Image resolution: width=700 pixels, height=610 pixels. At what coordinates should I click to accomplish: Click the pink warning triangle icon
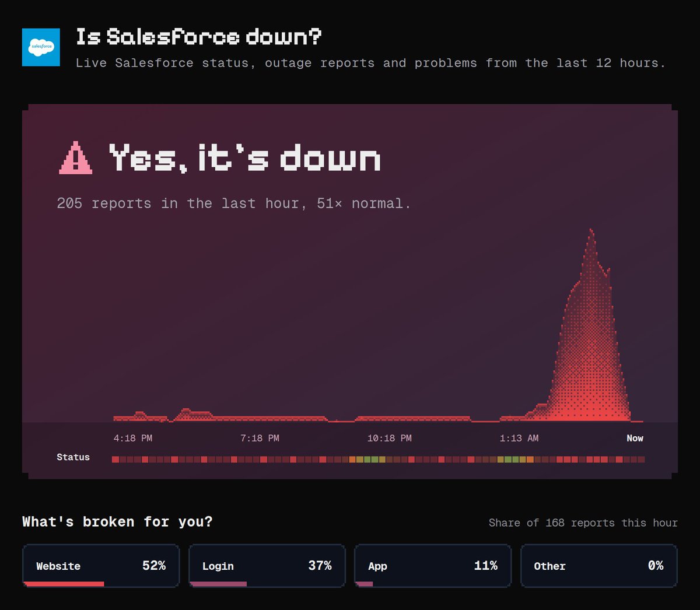(76, 158)
